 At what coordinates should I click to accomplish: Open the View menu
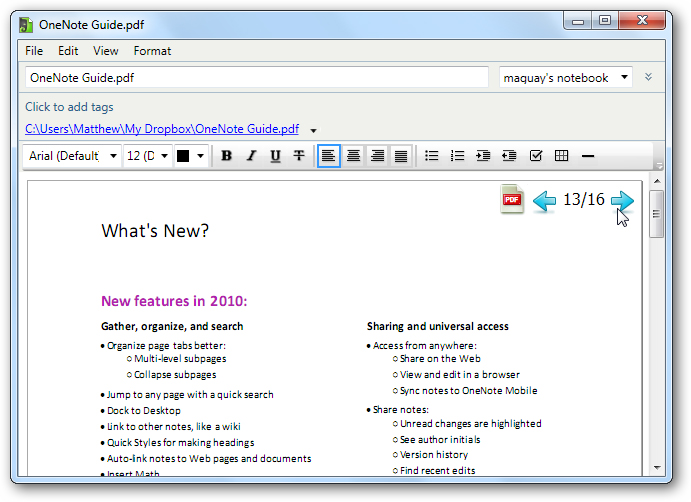click(x=105, y=50)
